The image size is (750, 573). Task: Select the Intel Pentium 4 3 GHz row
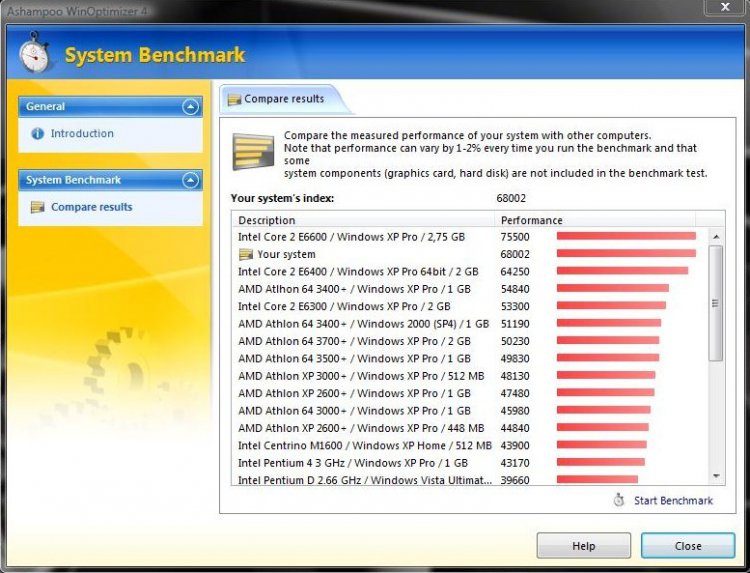click(469, 463)
